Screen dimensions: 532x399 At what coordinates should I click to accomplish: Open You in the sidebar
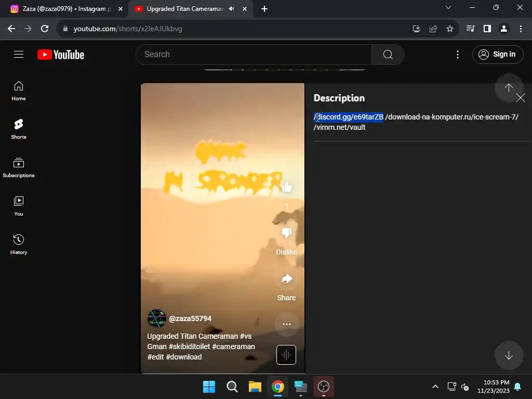coord(19,206)
